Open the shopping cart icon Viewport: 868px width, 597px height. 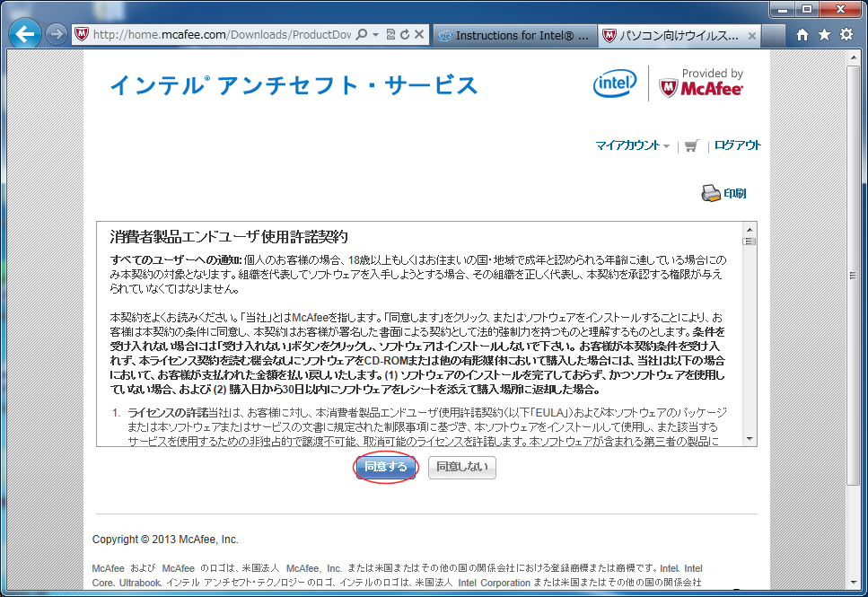[691, 146]
